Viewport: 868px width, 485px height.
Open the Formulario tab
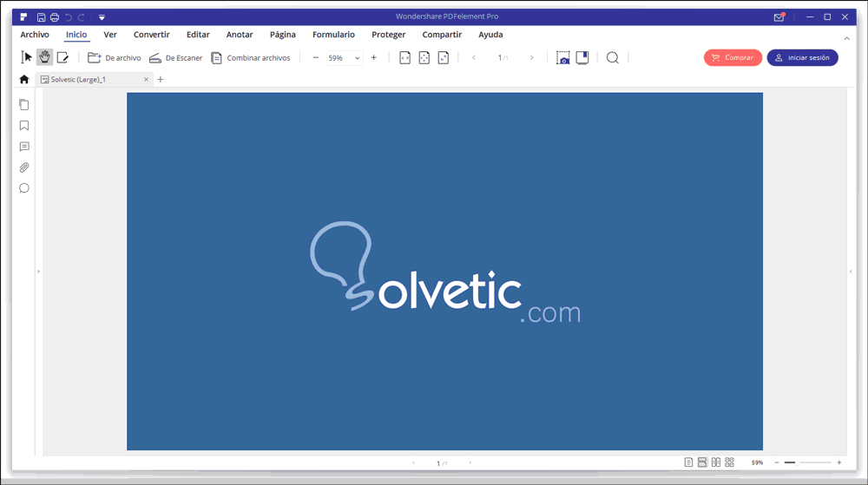(333, 35)
